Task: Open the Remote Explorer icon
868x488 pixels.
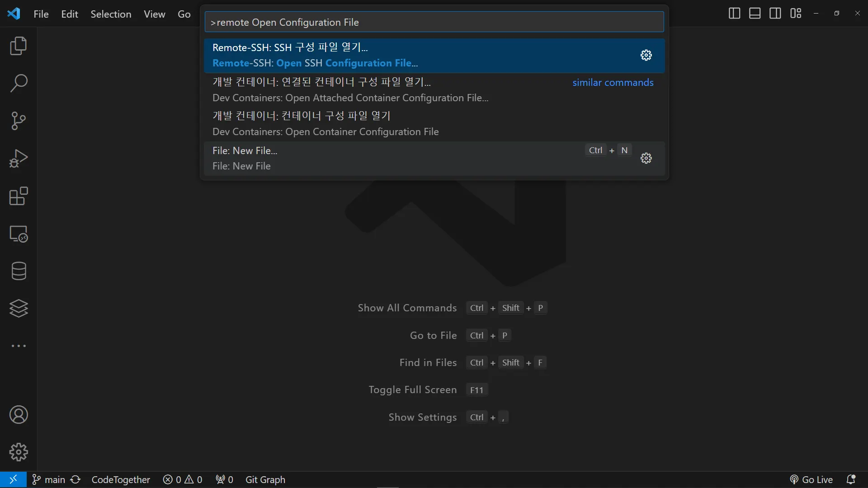Action: (x=19, y=234)
